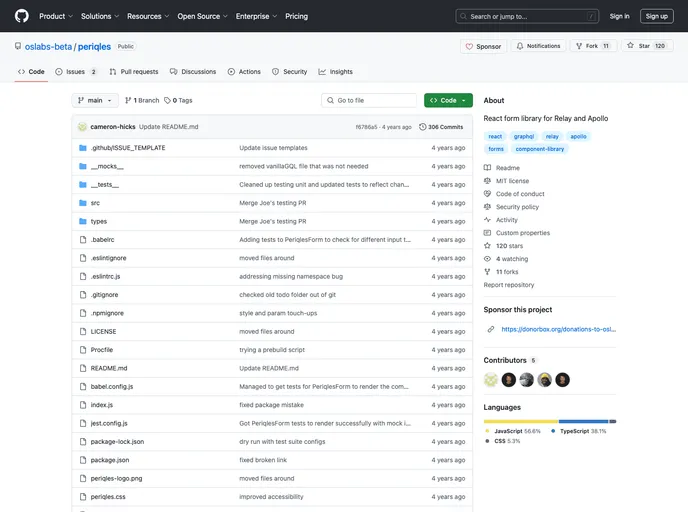Viewport: 688px width, 512px height.
Task: Open the Security tab
Action: coord(290,72)
